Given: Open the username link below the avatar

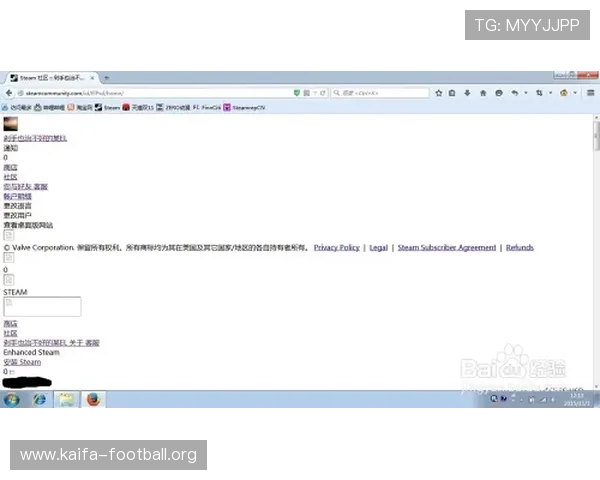Looking at the screenshot, I should click(x=35, y=138).
